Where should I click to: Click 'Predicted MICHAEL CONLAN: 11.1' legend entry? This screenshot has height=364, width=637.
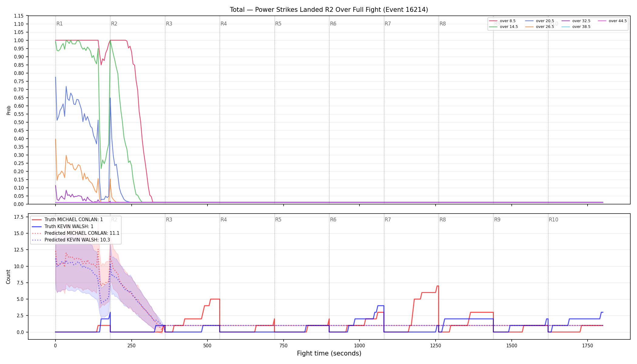76,233
